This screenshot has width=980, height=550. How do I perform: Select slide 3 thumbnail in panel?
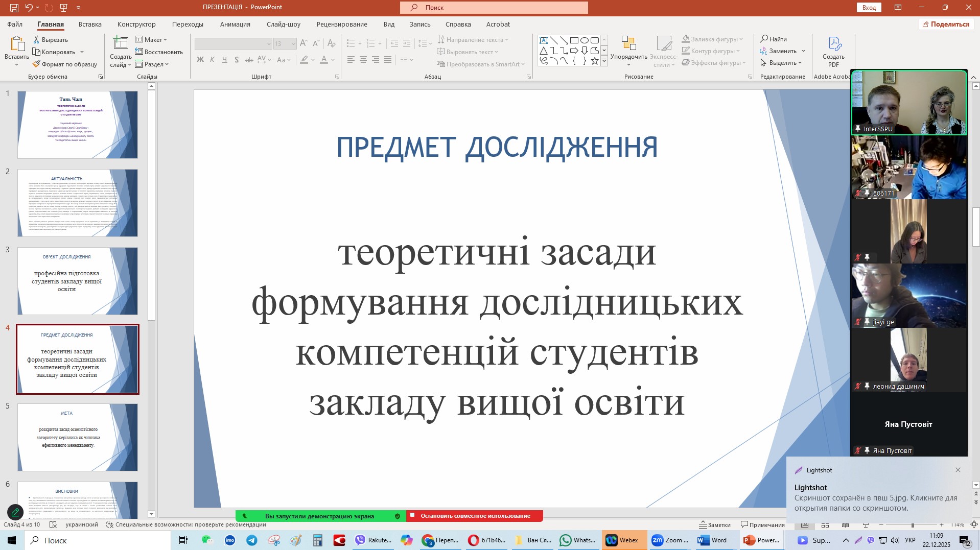(x=78, y=281)
